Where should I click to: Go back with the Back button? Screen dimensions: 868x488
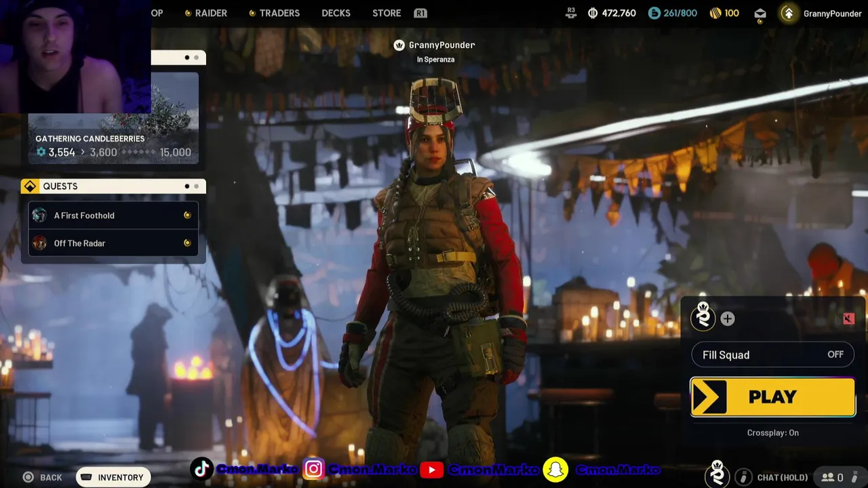tap(43, 477)
